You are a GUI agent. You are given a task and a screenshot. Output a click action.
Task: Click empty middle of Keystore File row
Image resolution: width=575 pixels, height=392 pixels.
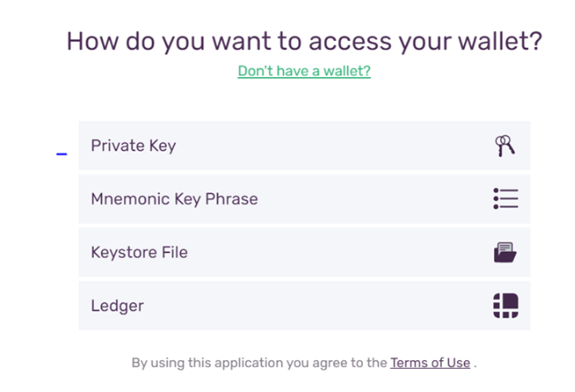pos(330,253)
